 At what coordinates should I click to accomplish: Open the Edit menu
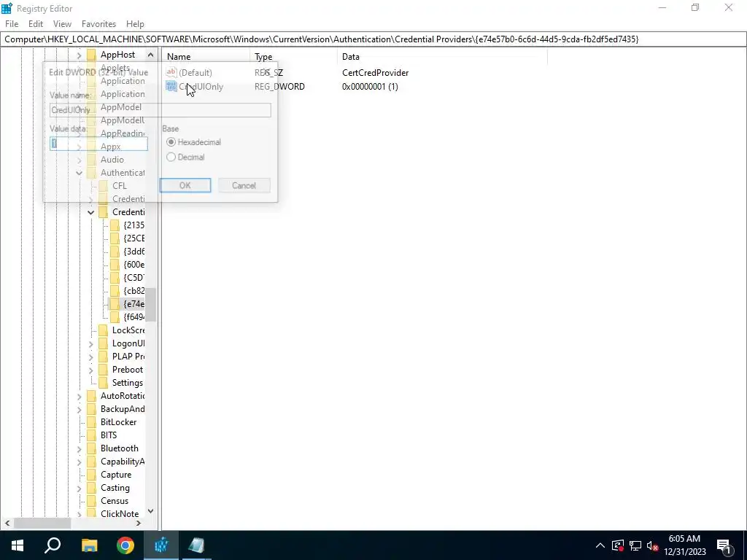36,24
